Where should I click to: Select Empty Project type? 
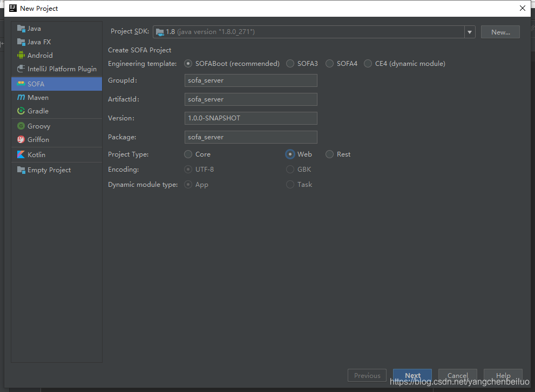57,170
